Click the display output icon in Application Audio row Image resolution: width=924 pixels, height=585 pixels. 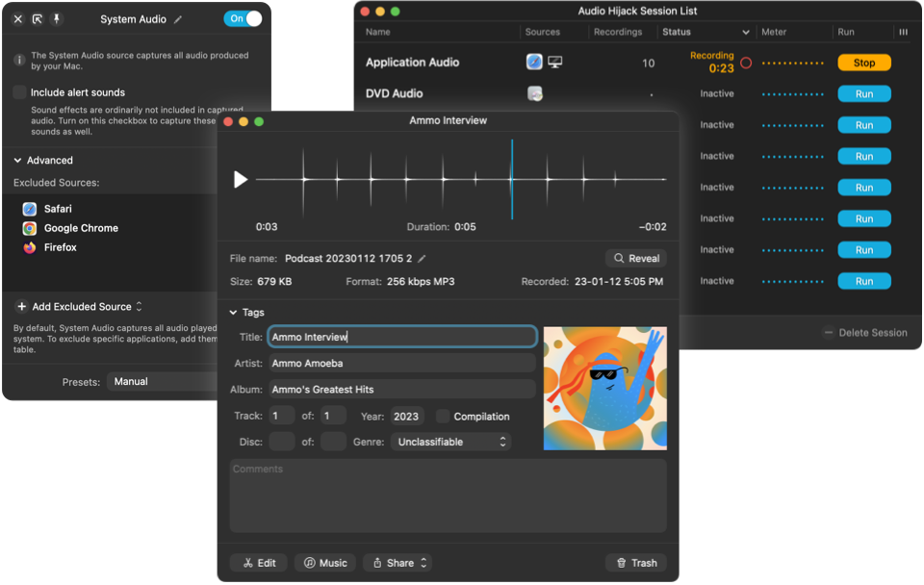pos(555,62)
